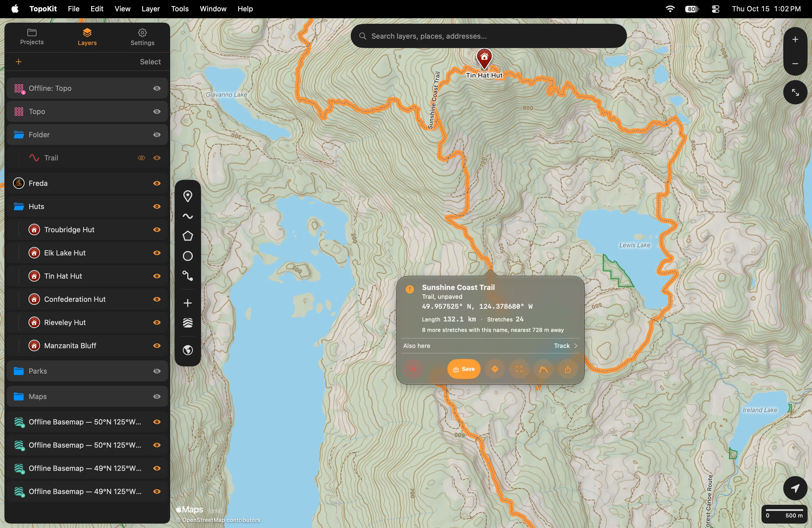This screenshot has width=812, height=528.
Task: Click the directions icon in trail popup
Action: [x=495, y=369]
